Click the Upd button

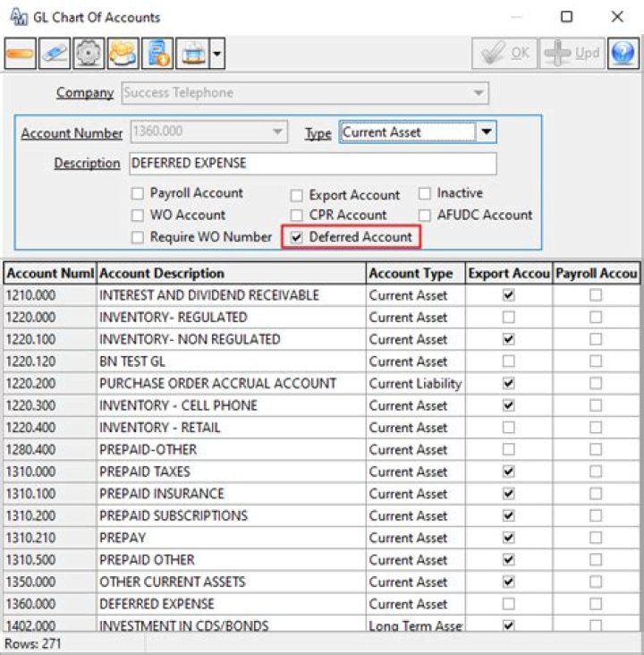[572, 54]
